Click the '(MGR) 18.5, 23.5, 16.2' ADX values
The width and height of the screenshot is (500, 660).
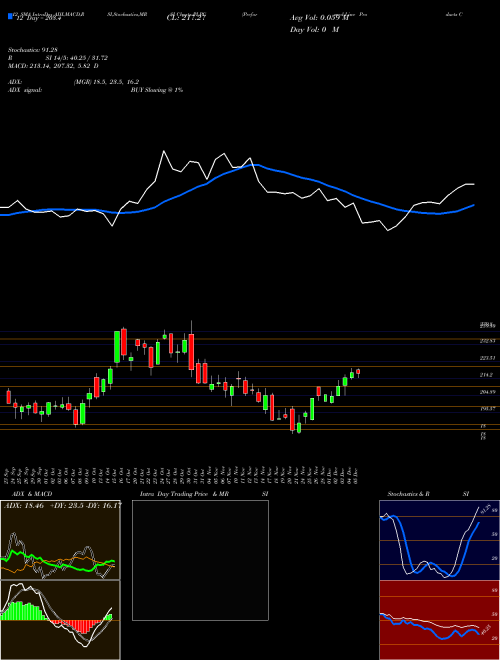point(106,82)
